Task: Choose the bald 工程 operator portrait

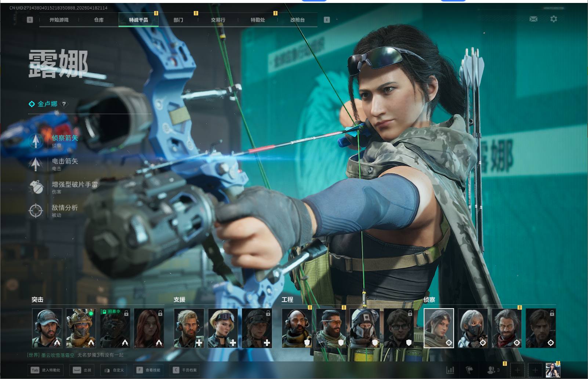Action: (297, 328)
